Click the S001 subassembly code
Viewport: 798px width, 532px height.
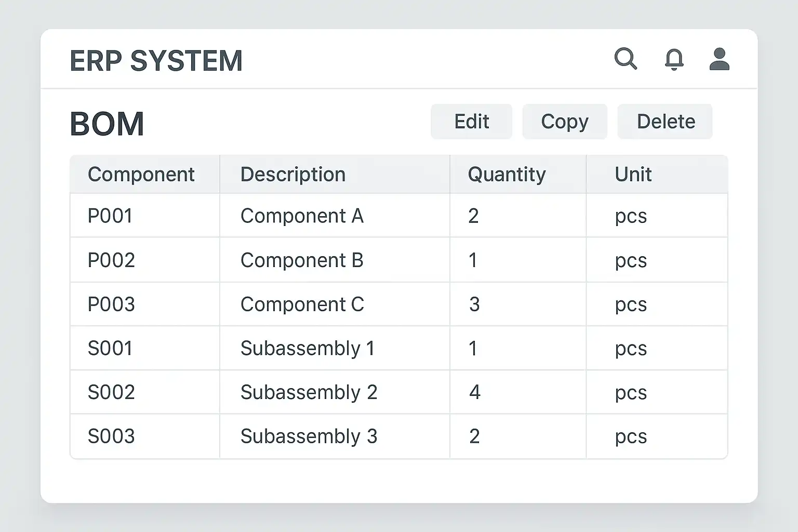coord(110,348)
